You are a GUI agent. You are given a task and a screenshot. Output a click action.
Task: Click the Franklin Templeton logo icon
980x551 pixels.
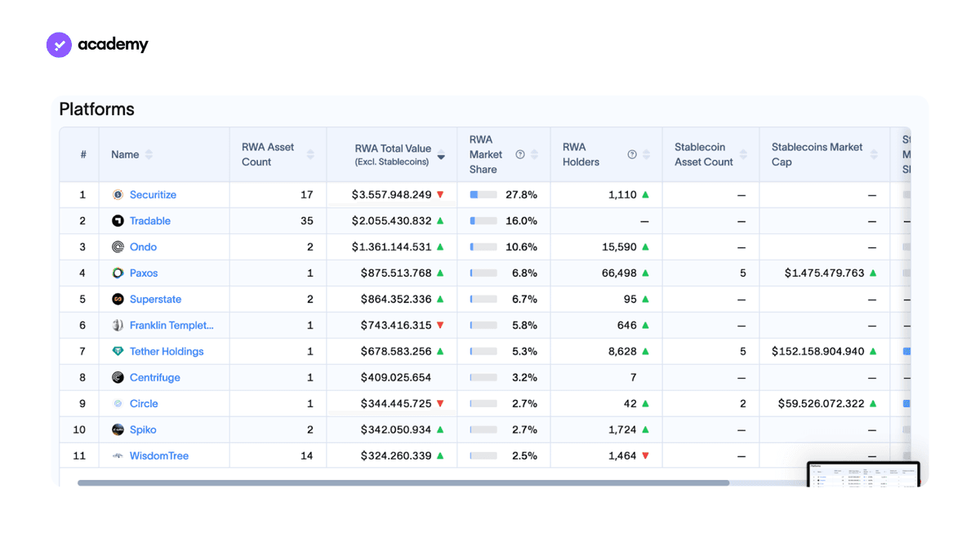pos(118,325)
